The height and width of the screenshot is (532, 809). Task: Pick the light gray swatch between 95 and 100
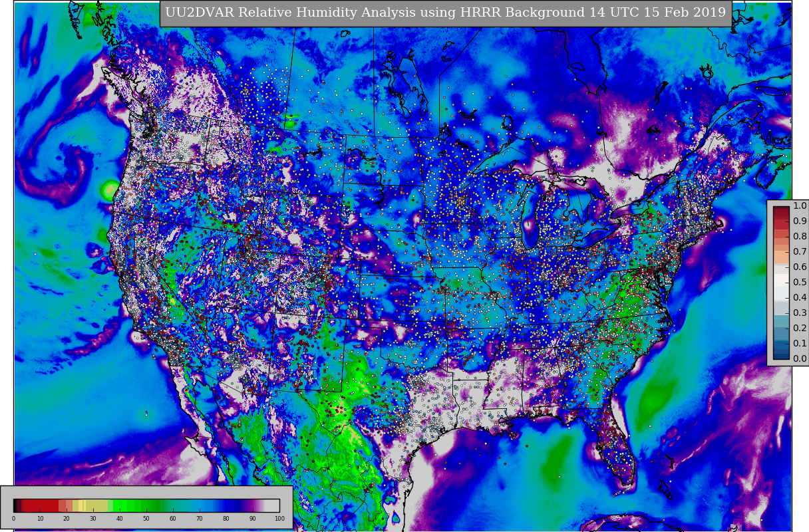(273, 505)
